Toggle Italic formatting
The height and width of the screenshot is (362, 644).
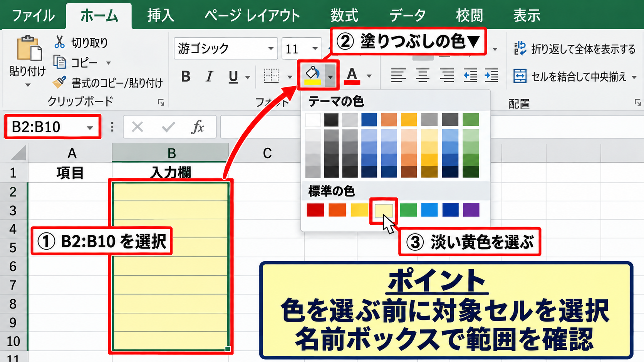click(209, 77)
